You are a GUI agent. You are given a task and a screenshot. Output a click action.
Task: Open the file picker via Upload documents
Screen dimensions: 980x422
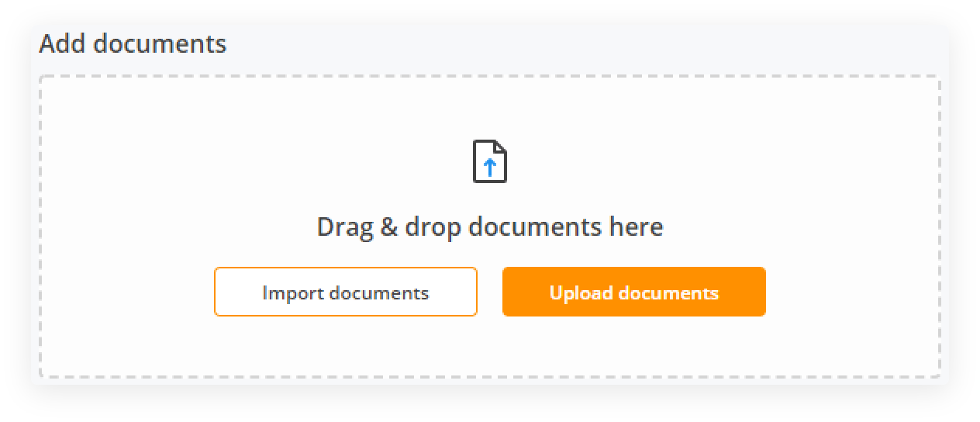tap(634, 292)
